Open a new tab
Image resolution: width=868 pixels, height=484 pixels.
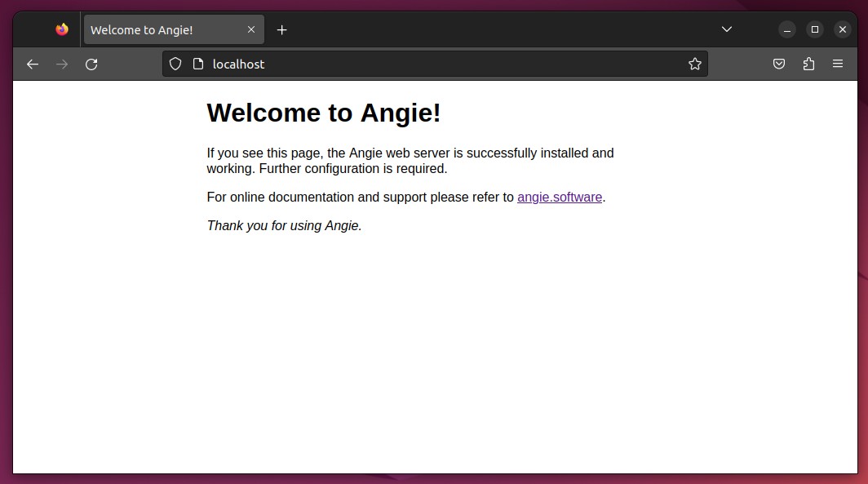click(281, 30)
